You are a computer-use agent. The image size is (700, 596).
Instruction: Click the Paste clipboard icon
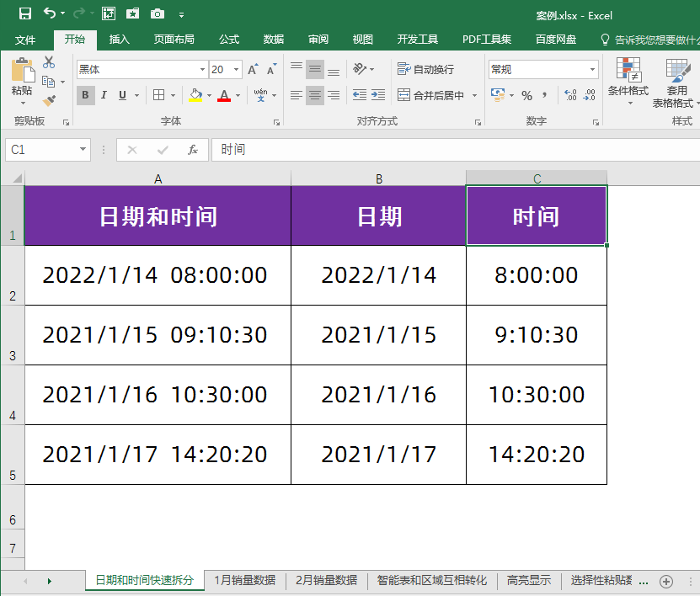(x=22, y=72)
